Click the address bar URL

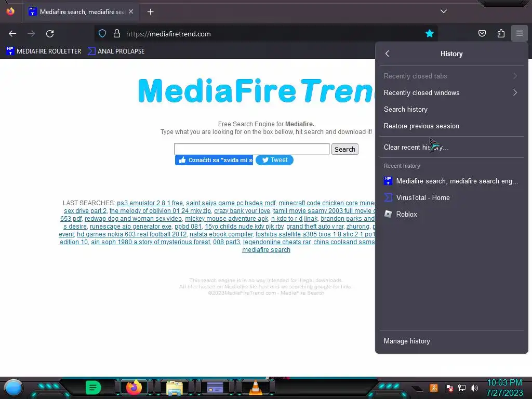click(169, 34)
